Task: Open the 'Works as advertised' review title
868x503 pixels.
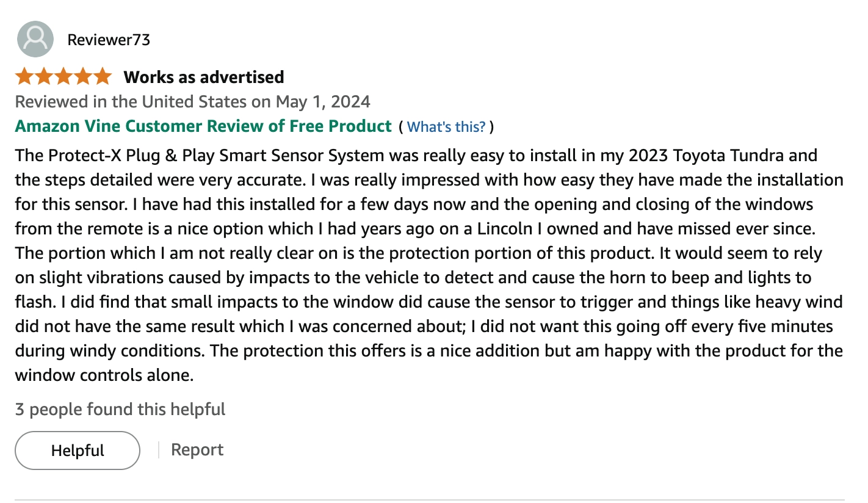Action: coord(204,77)
